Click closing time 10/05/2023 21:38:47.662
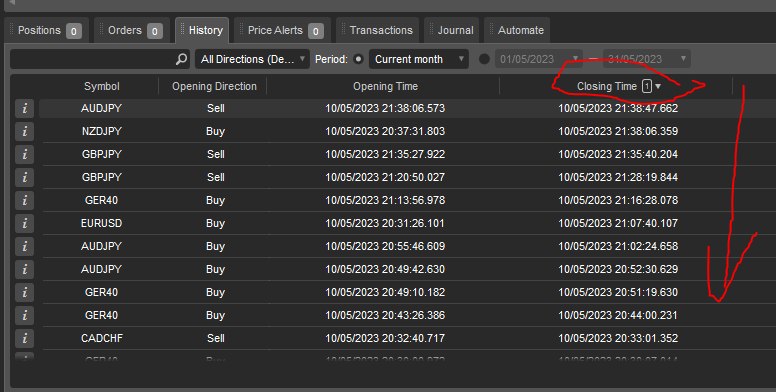 [x=618, y=108]
